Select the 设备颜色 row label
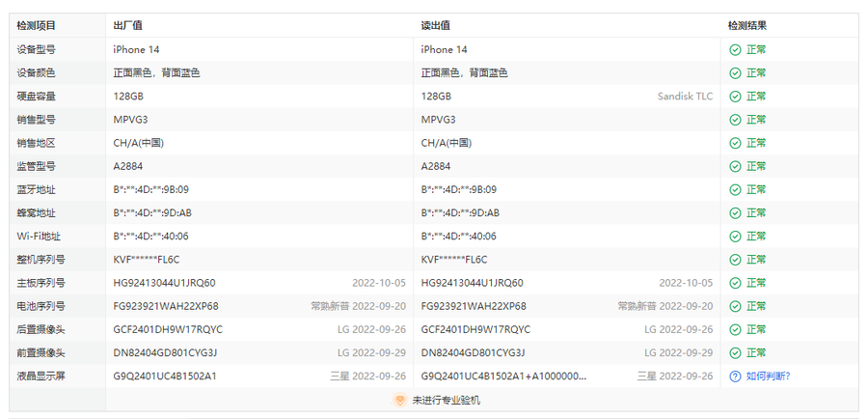The width and height of the screenshot is (868, 419). click(36, 73)
